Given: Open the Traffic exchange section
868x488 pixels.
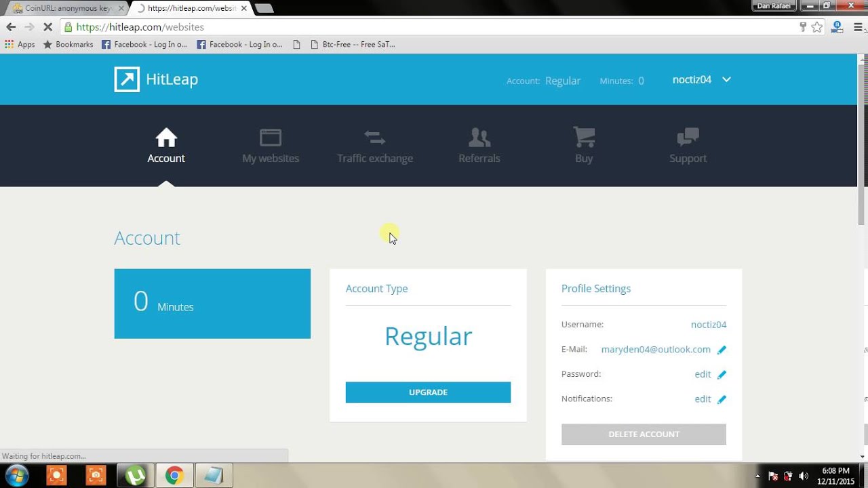Looking at the screenshot, I should [x=375, y=146].
